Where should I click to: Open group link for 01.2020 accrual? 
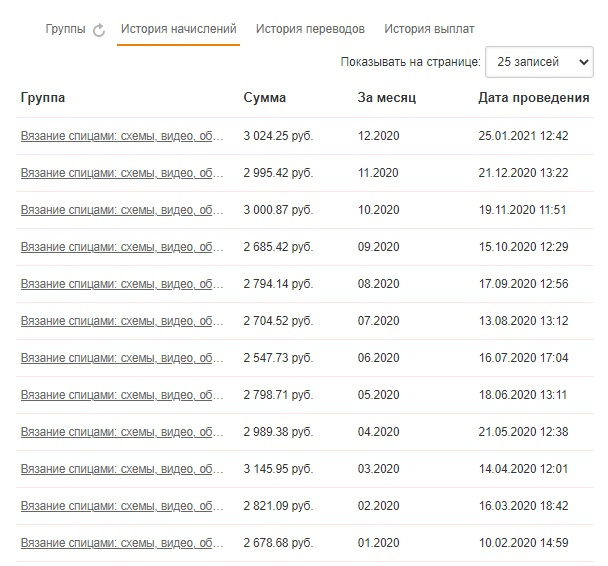pyautogui.click(x=122, y=543)
